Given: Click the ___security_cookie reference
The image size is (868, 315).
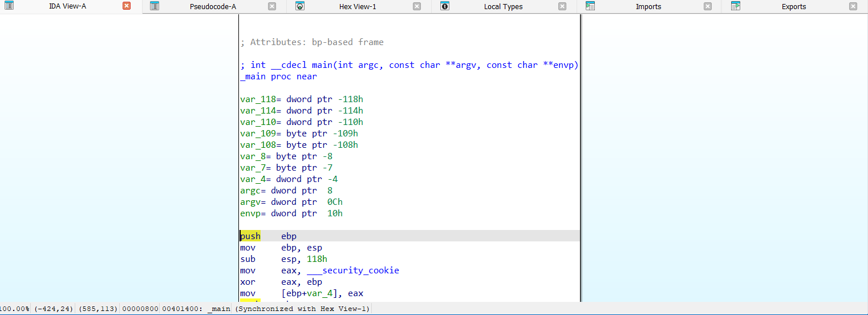Looking at the screenshot, I should [352, 270].
